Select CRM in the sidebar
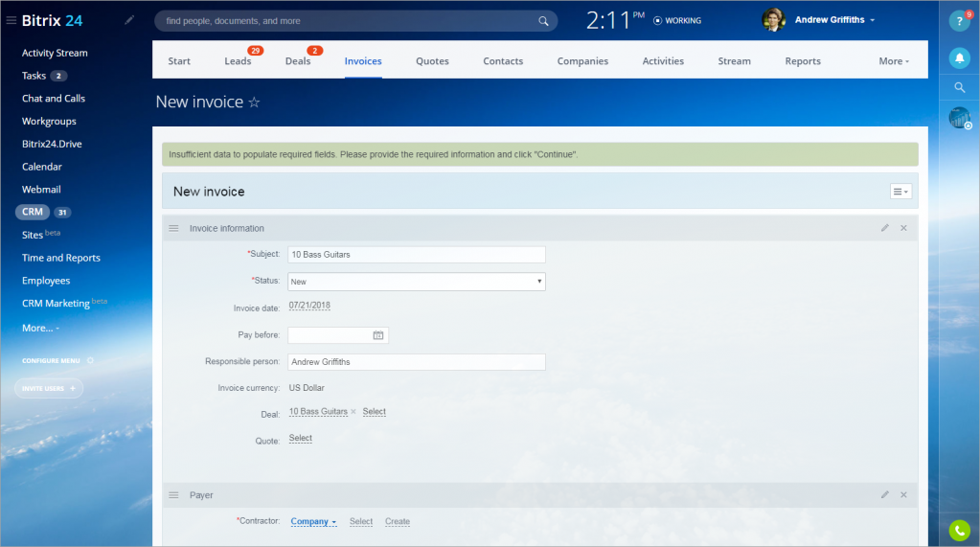 33,212
